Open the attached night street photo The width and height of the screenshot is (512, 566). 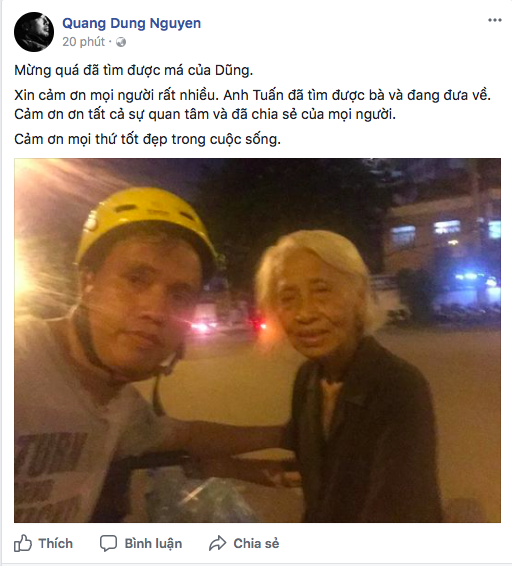(x=257, y=340)
